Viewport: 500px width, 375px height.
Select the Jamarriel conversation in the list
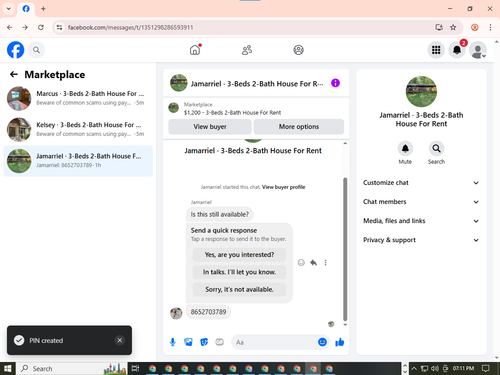[78, 161]
